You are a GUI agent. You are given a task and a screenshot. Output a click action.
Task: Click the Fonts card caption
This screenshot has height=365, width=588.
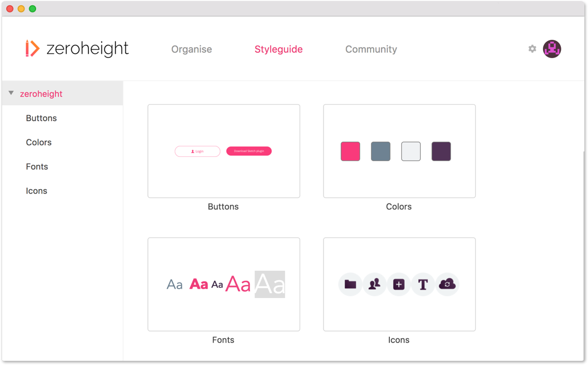click(x=223, y=340)
